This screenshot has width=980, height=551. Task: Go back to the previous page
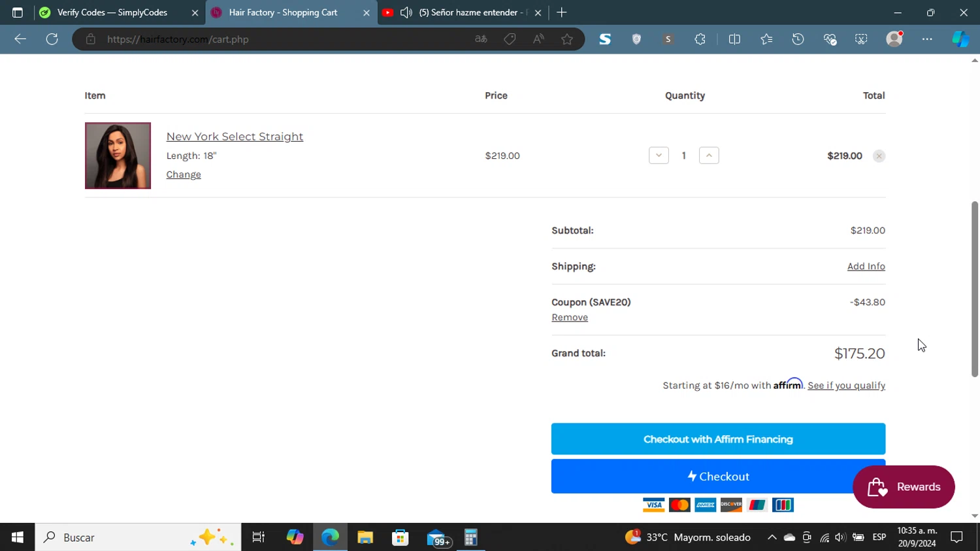click(x=20, y=39)
